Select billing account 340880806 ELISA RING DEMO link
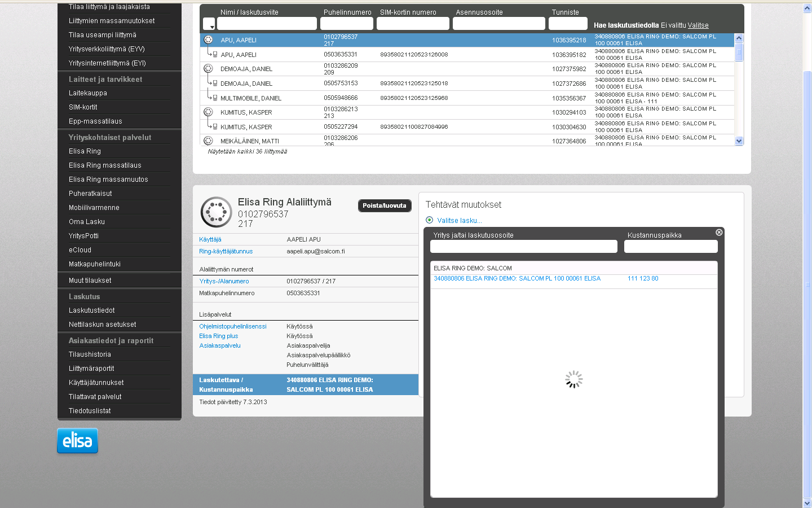The height and width of the screenshot is (508, 812). pos(517,278)
